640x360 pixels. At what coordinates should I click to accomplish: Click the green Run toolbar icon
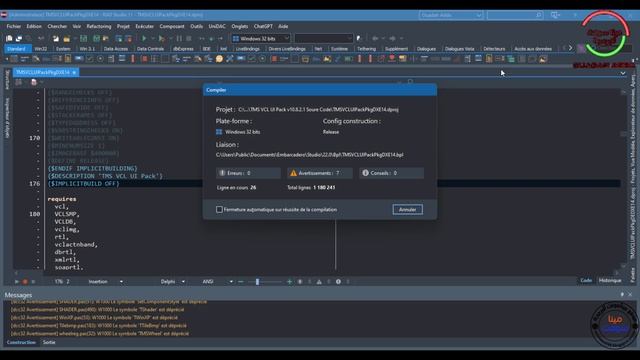tap(144, 38)
